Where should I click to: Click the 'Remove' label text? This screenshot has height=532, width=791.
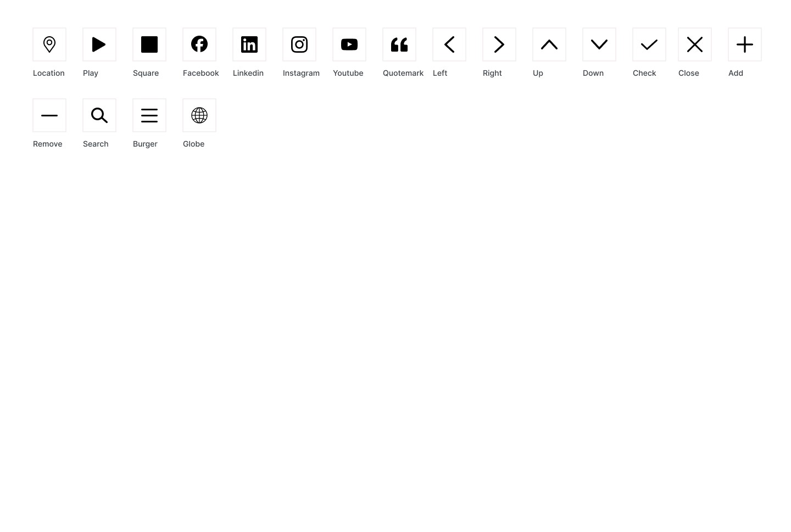(x=48, y=144)
